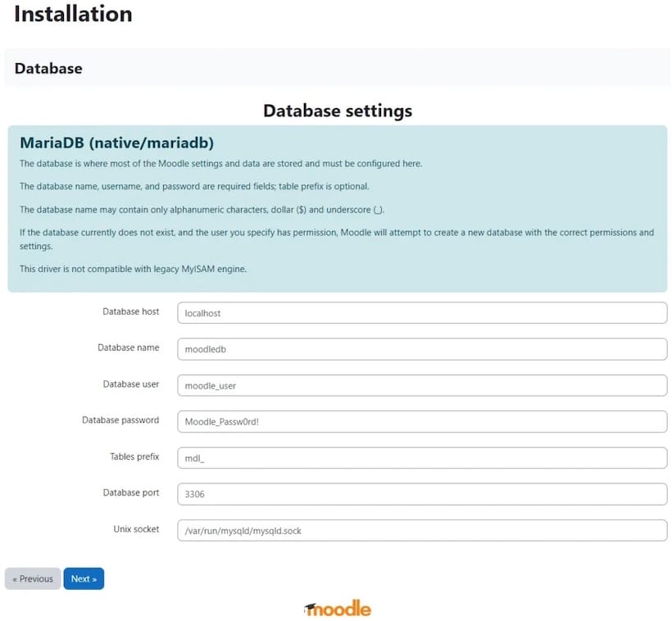
Task: Click the MariaDB (native/mariadb) heading
Action: pos(116,143)
